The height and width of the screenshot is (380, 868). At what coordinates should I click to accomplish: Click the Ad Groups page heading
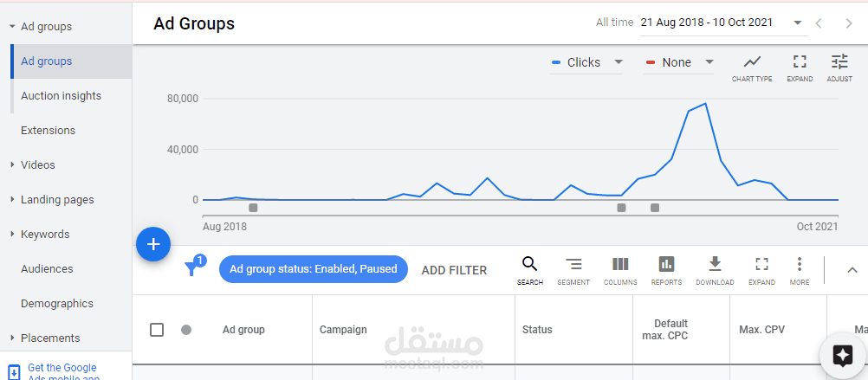pyautogui.click(x=194, y=23)
